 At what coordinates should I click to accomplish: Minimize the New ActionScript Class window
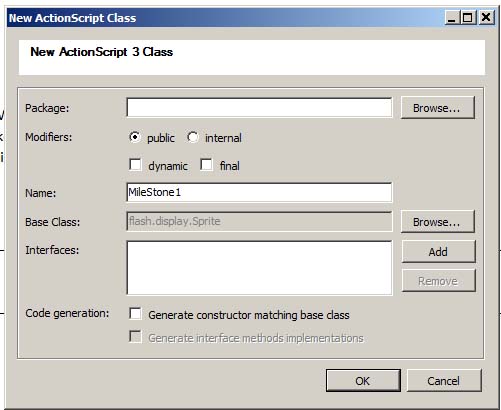point(452,17)
